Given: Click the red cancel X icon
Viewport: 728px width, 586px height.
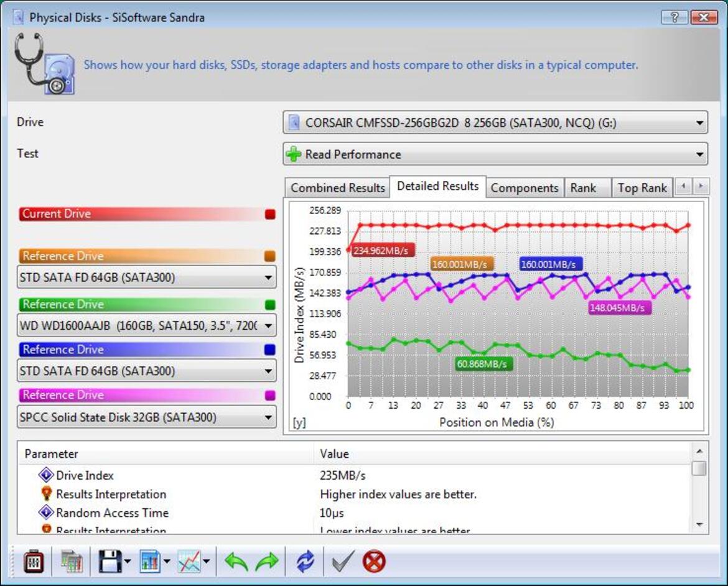Looking at the screenshot, I should click(374, 562).
